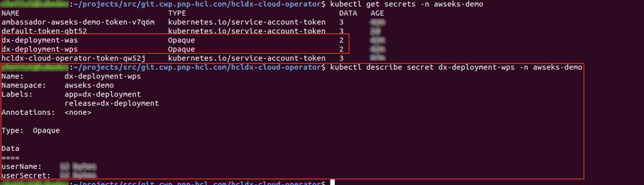644x185 pixels.
Task: Click the kubectl get secrets command text
Action: pos(406,4)
